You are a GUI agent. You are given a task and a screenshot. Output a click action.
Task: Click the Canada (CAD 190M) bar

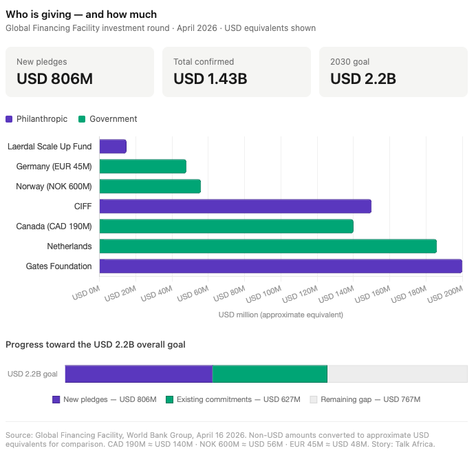(226, 226)
